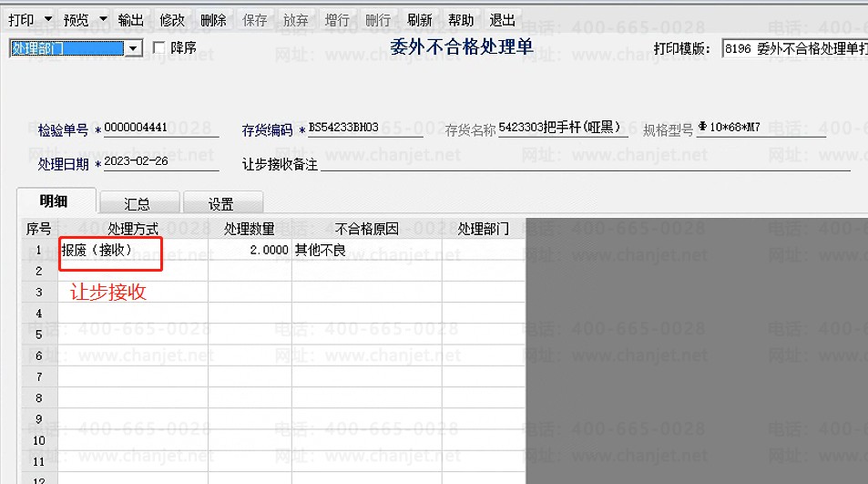Viewport: 868px width, 484px height.
Task: Click the 打印模版 selection box
Action: tap(795, 48)
